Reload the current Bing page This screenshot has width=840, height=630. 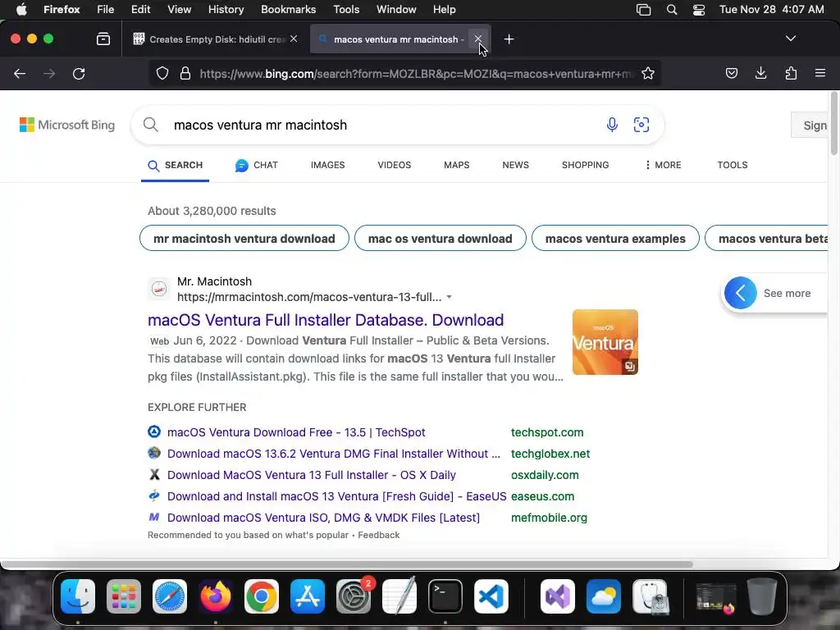tap(79, 73)
